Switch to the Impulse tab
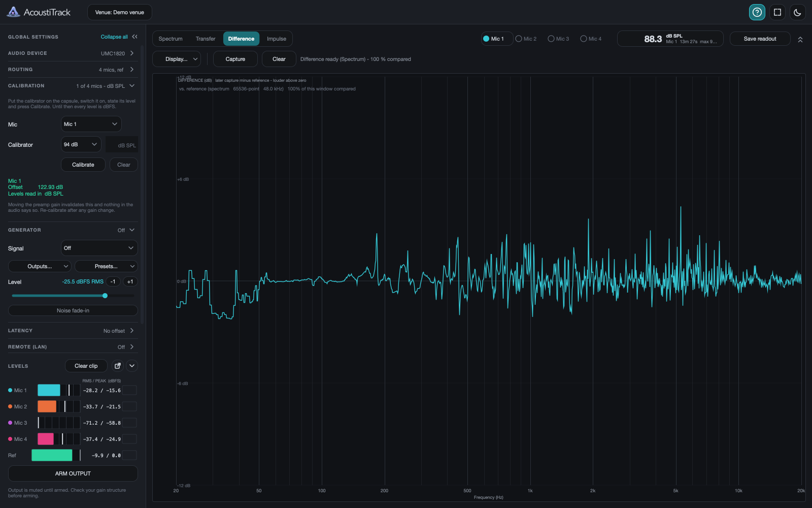The height and width of the screenshot is (508, 812). [277, 39]
